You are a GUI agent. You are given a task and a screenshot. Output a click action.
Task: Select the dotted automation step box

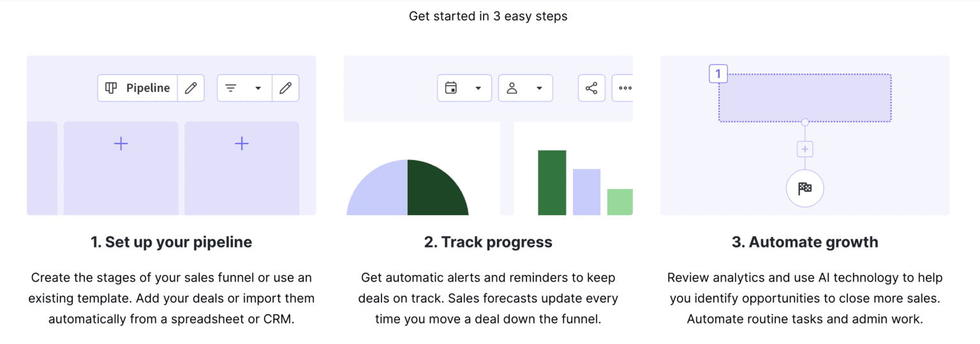click(x=805, y=98)
